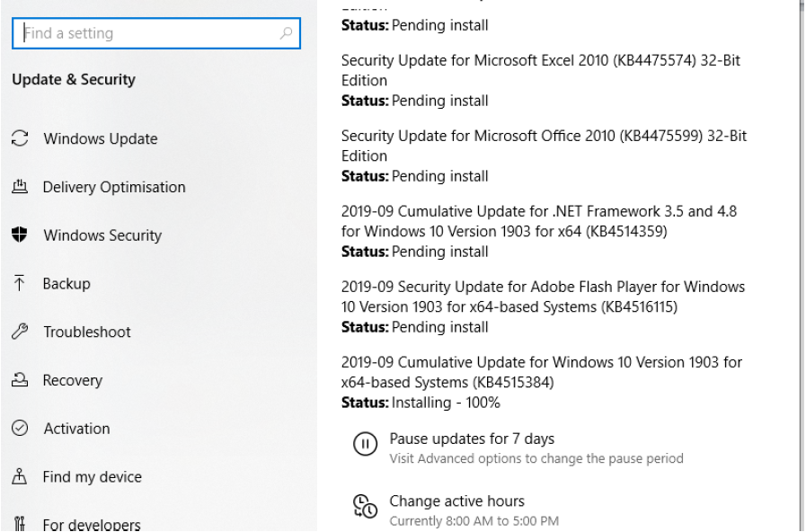Click Pending install status under Office 2010 update
The image size is (806, 532).
440,176
